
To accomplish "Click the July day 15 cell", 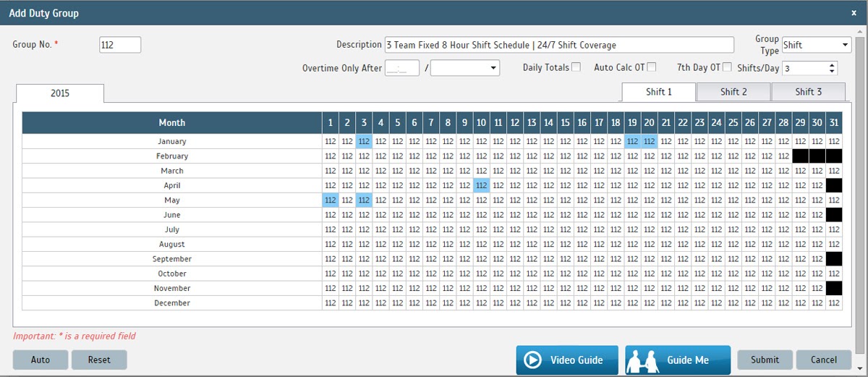I will click(565, 230).
